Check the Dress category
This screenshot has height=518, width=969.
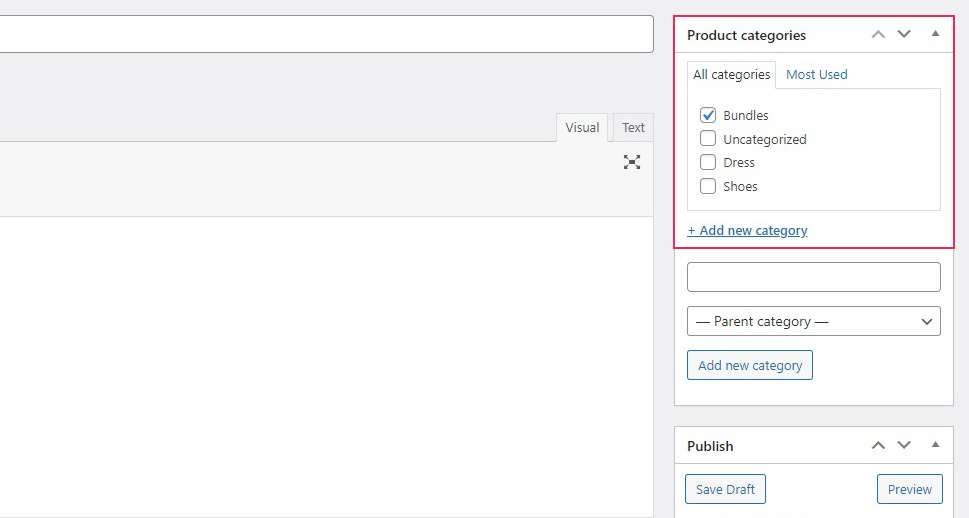click(x=708, y=162)
